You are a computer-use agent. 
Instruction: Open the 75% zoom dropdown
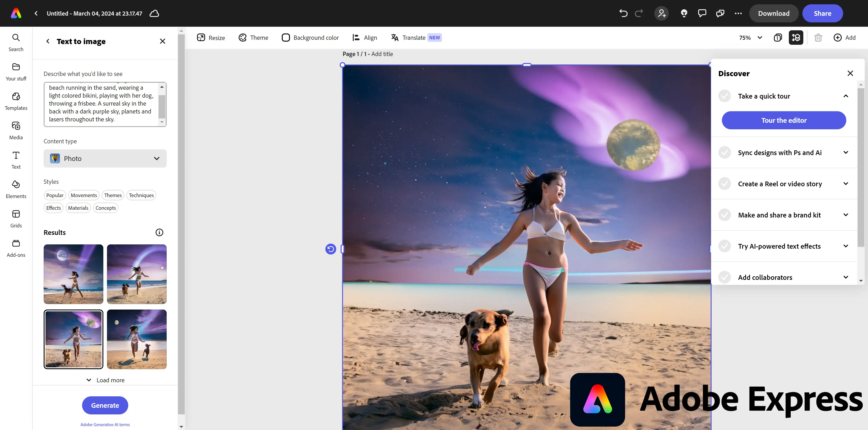751,37
